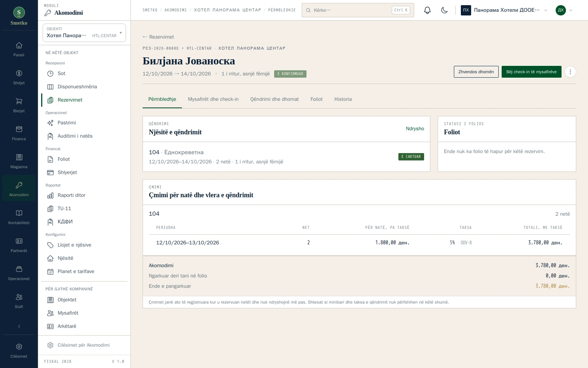Open the Foliot tab
The image size is (588, 368).
[x=316, y=99]
